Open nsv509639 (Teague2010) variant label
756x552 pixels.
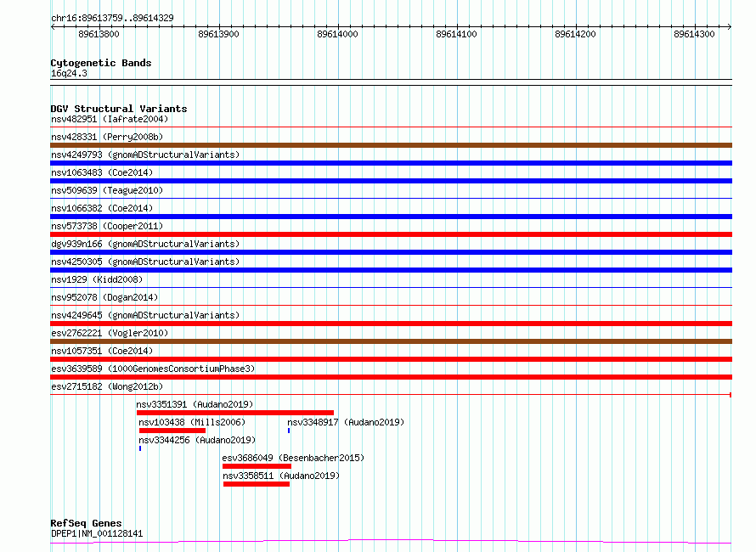click(107, 190)
